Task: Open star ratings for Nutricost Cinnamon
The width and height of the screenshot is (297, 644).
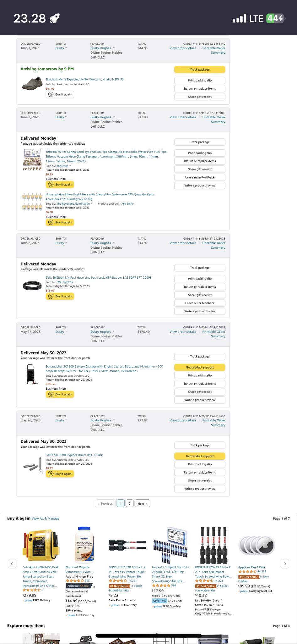Action: (x=75, y=581)
